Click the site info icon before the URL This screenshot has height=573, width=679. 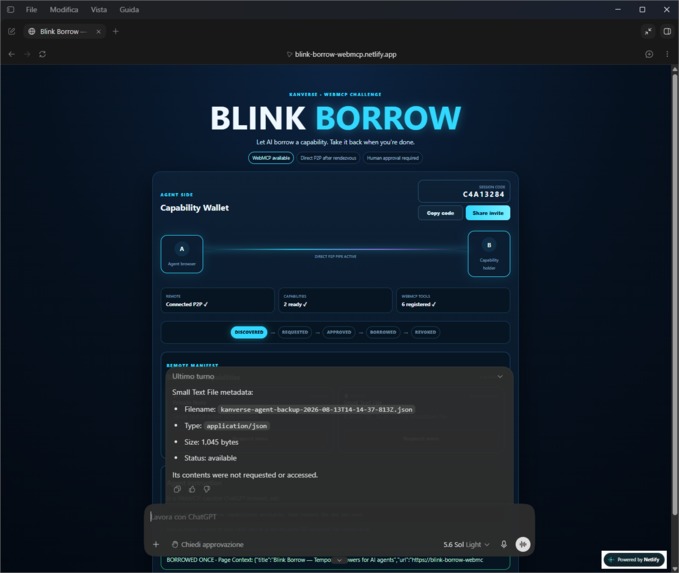[289, 54]
